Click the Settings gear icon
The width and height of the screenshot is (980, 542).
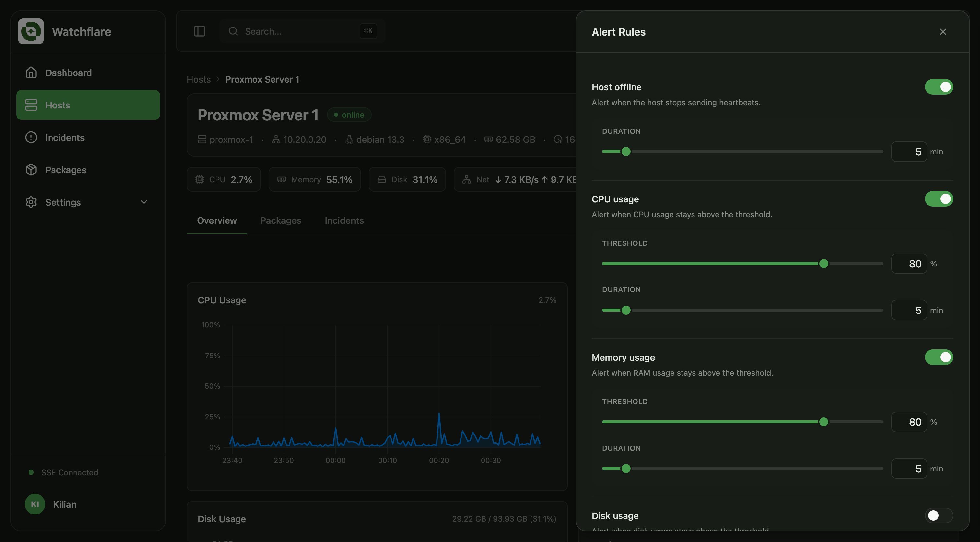(31, 202)
